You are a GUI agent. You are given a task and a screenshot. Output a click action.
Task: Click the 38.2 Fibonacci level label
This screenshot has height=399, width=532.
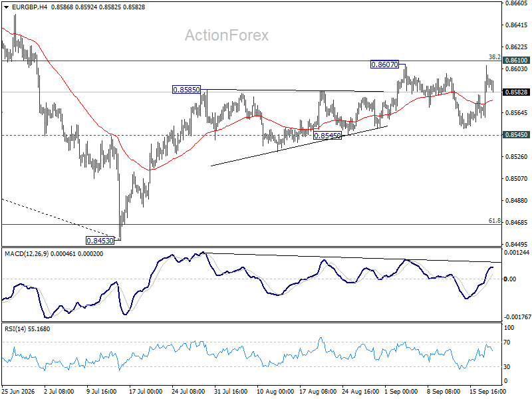point(494,57)
